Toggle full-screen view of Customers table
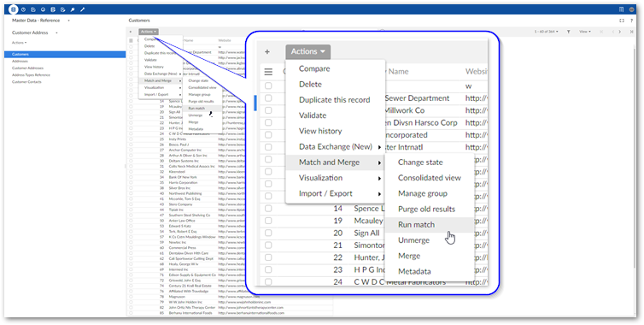This screenshot has width=644, height=325. [622, 21]
